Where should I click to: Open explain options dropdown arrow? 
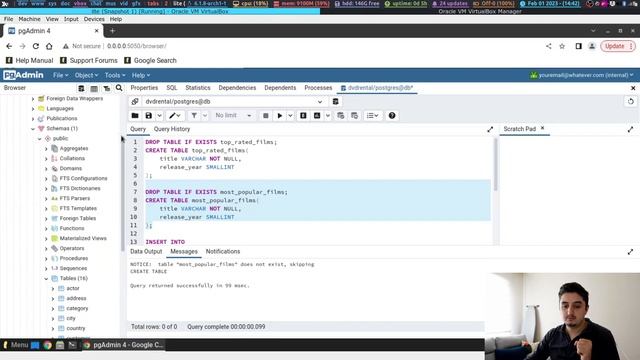click(x=327, y=116)
